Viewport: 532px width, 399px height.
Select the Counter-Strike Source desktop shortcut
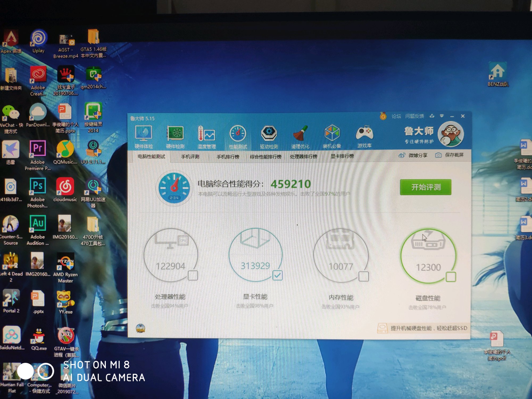click(x=11, y=230)
